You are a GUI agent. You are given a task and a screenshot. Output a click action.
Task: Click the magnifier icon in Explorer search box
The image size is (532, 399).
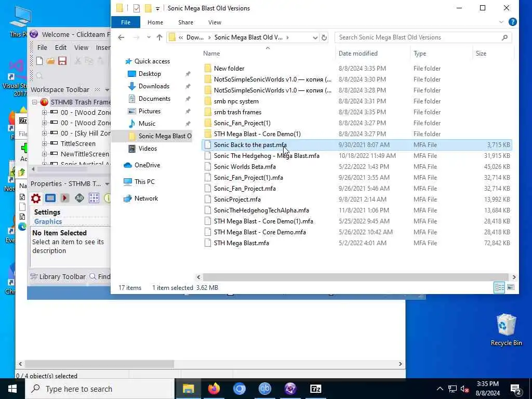pyautogui.click(x=504, y=37)
